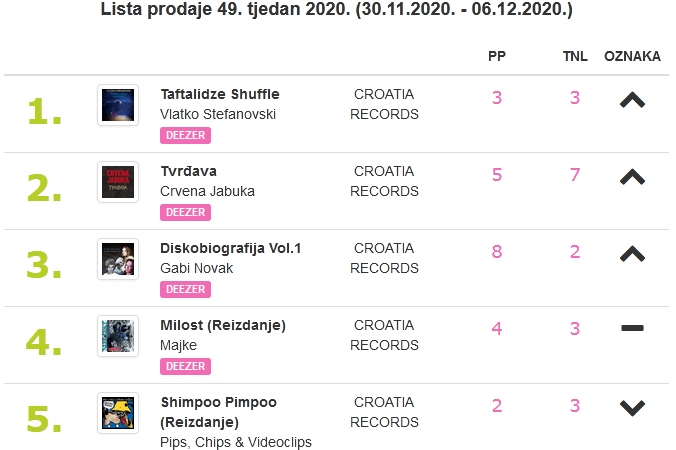Image resolution: width=676 pixels, height=450 pixels.
Task: Click the Diskobiografija Vol.1 album cover
Action: coord(117,259)
